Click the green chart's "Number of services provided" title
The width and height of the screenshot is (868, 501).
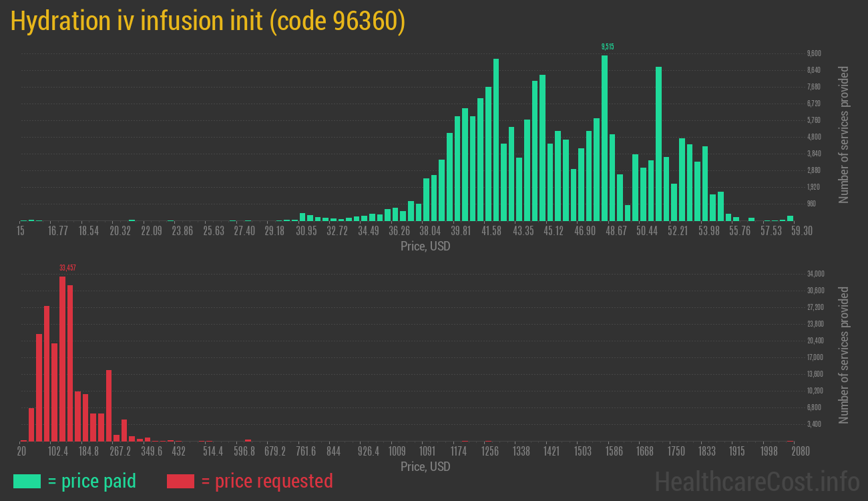click(x=843, y=135)
